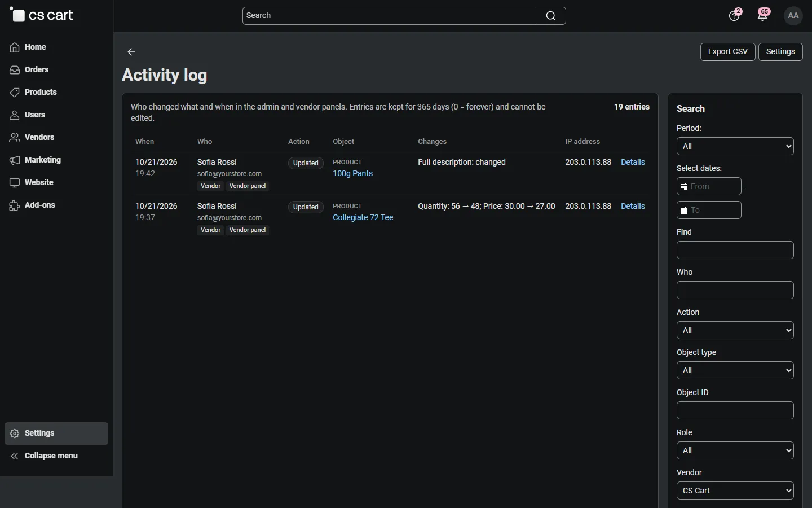Click the search magnifier icon

[x=551, y=16]
